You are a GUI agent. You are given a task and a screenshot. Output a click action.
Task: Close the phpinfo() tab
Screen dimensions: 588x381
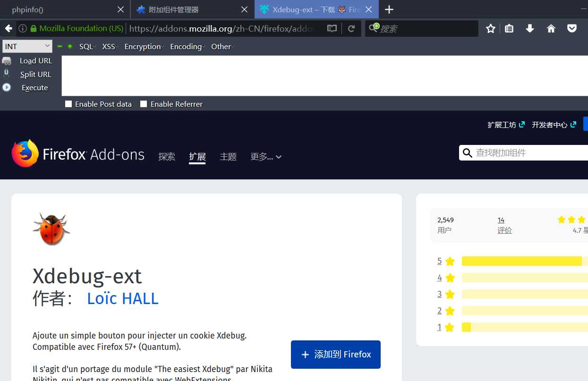tap(121, 9)
